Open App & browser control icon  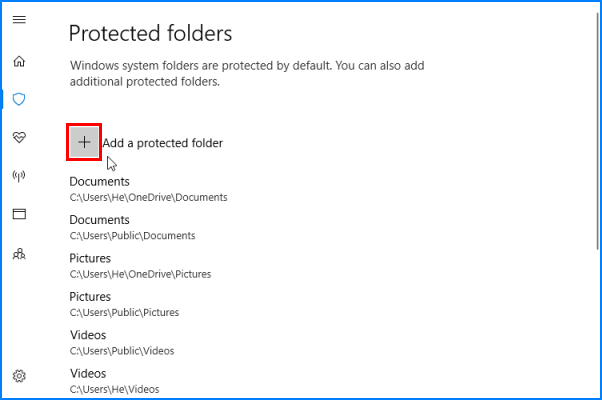point(19,214)
